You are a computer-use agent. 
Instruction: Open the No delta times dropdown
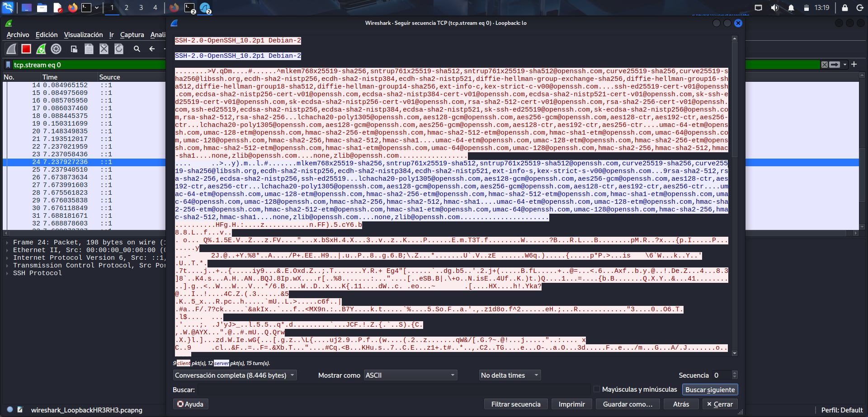click(509, 375)
